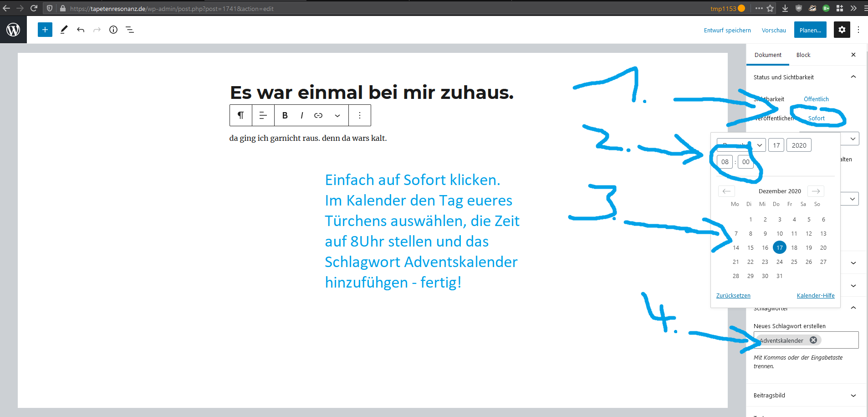The width and height of the screenshot is (868, 417).
Task: Click the Zurücksetzen link in calendar
Action: click(733, 295)
